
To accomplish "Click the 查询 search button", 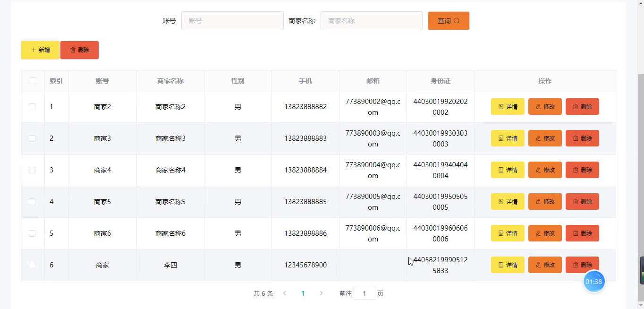I will pyautogui.click(x=449, y=21).
